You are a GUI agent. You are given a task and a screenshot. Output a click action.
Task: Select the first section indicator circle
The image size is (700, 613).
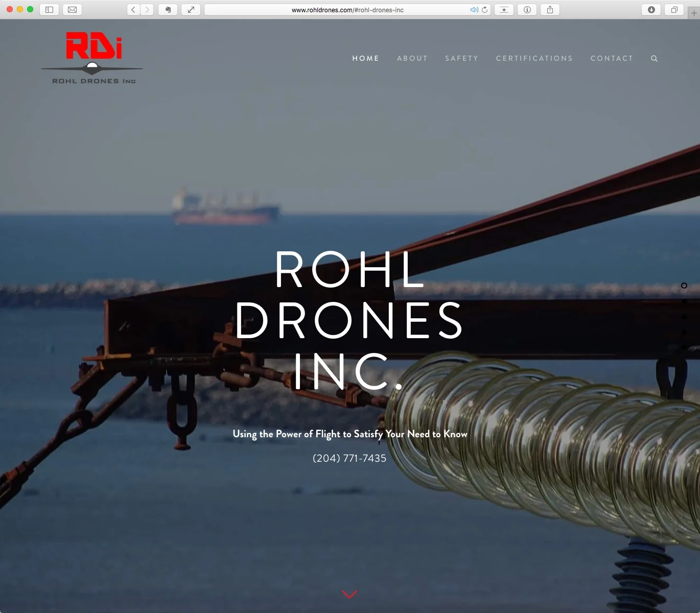(684, 286)
